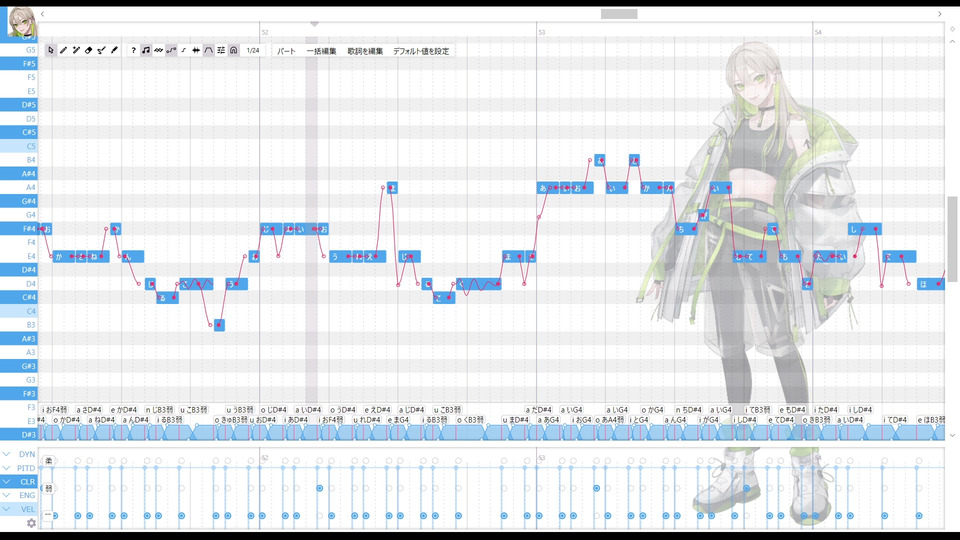The height and width of the screenshot is (540, 960).
Task: Open the デフォルト値を設定 menu
Action: [421, 51]
